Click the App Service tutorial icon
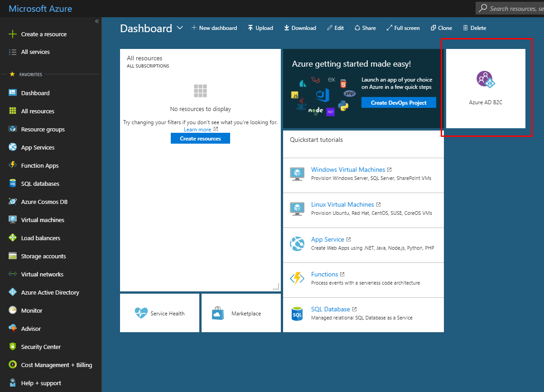The image size is (544, 392). point(297,244)
